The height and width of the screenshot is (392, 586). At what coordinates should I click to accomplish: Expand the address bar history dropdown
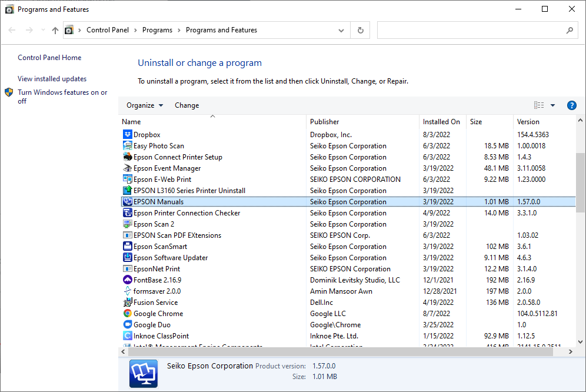[x=341, y=30]
